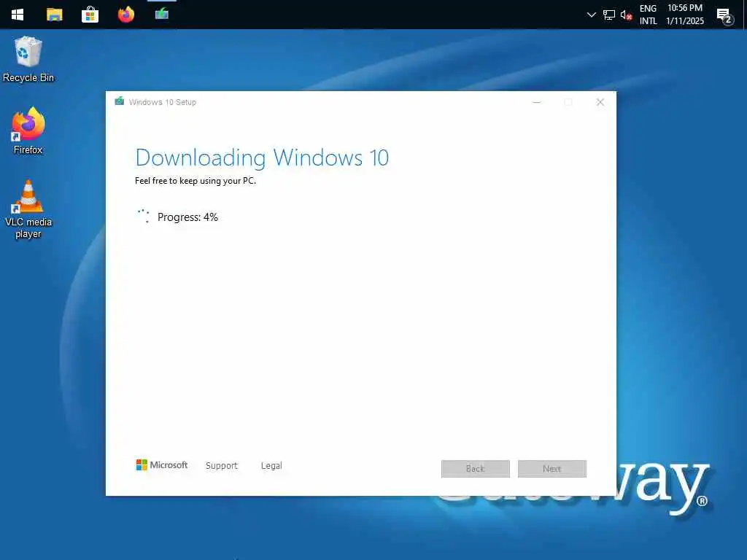The width and height of the screenshot is (747, 560).
Task: Minimize the Windows 10 Setup window
Action: [x=537, y=102]
